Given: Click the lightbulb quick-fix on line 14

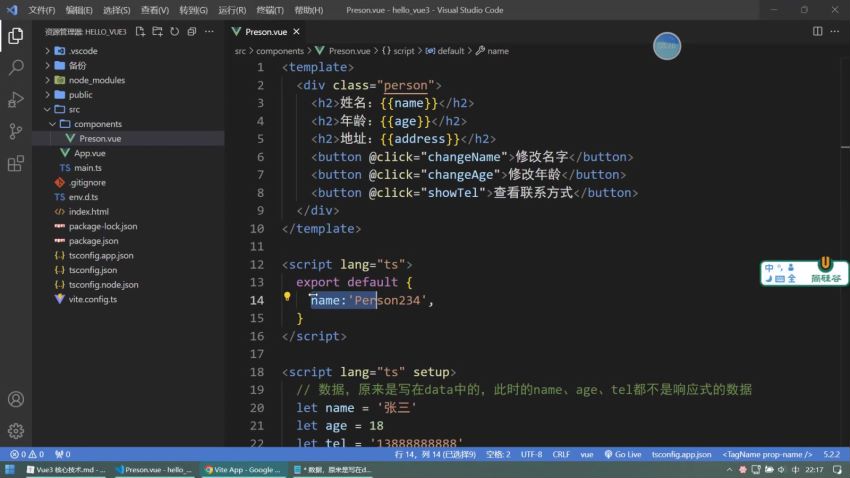Looking at the screenshot, I should tap(287, 296).
